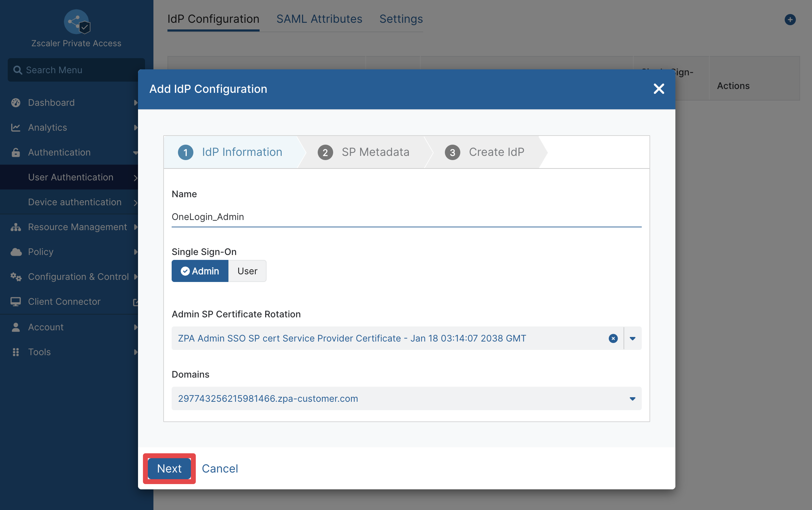Click the Next button
The width and height of the screenshot is (812, 510).
[169, 469]
